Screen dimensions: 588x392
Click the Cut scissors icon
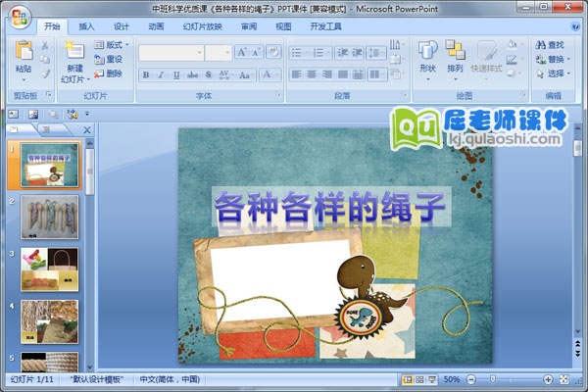(45, 45)
